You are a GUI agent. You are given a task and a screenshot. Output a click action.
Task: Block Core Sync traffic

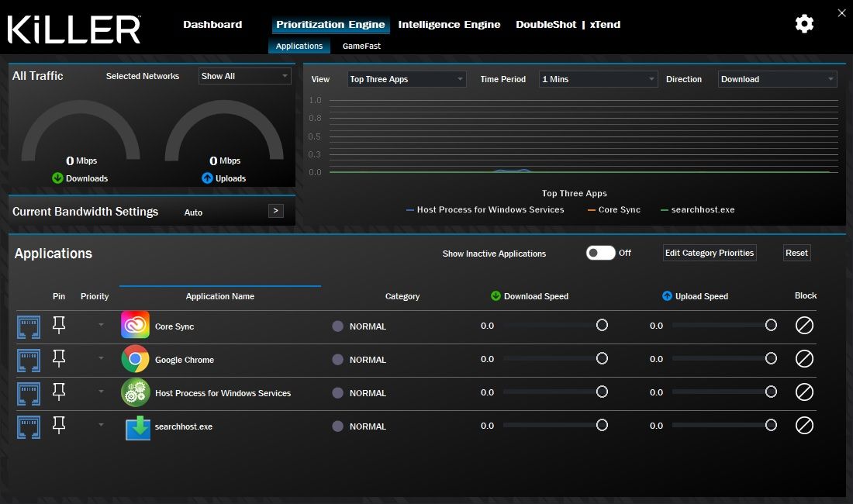(804, 325)
